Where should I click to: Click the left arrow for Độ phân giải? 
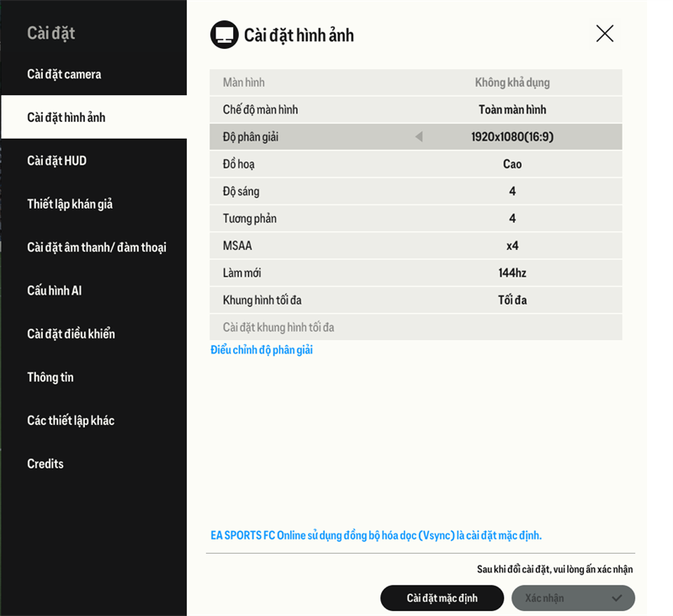click(x=419, y=136)
